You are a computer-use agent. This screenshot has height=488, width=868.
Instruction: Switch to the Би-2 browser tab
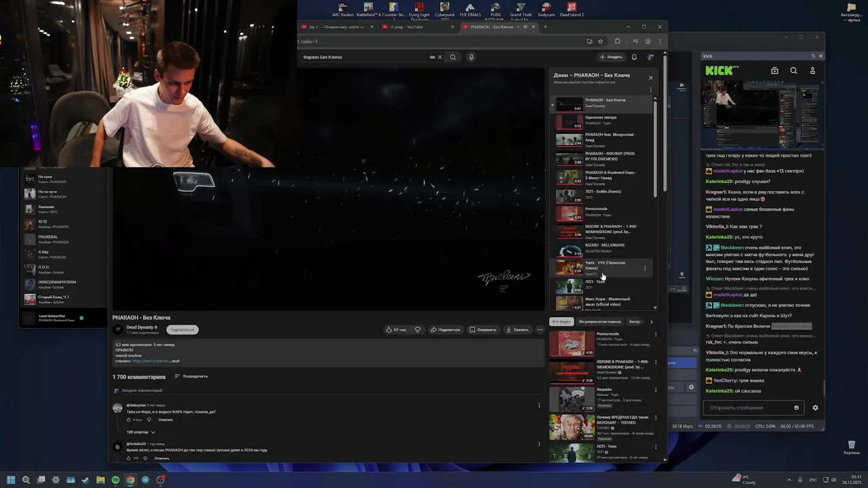point(337,26)
